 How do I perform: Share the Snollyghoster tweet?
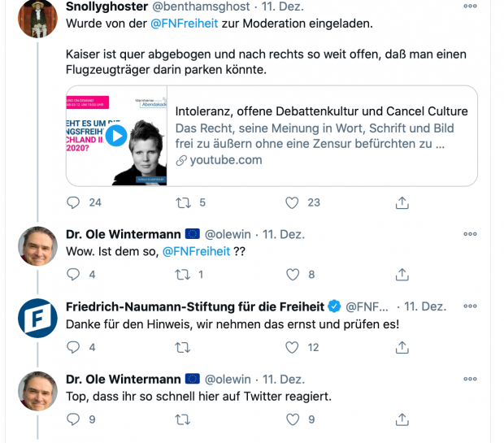(x=401, y=202)
